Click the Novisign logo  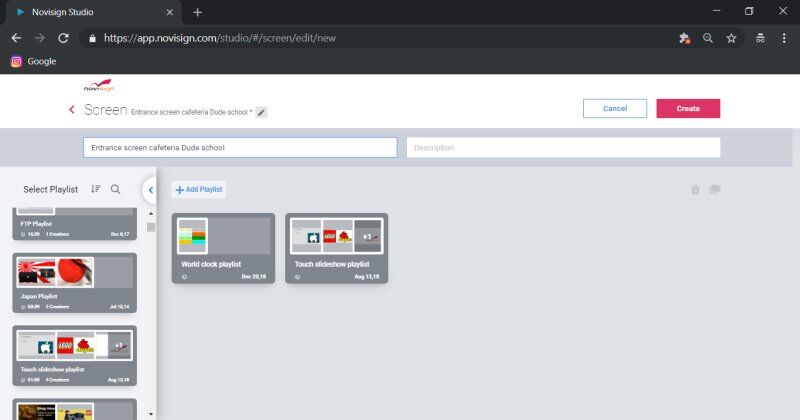pos(98,89)
